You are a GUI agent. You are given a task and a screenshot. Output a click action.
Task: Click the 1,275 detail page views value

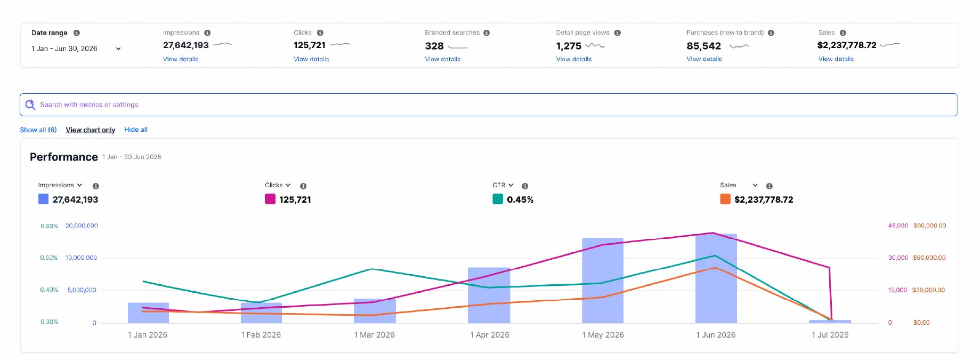click(x=569, y=46)
